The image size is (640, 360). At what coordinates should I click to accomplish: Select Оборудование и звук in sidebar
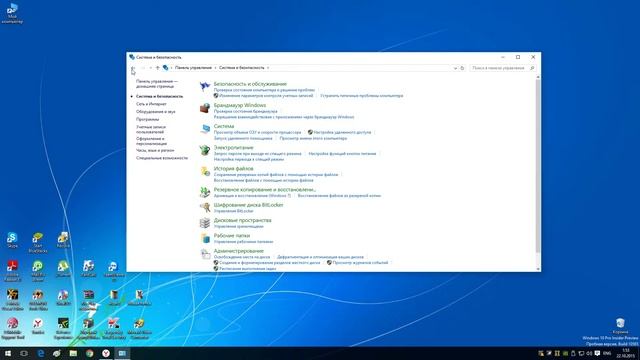[156, 111]
